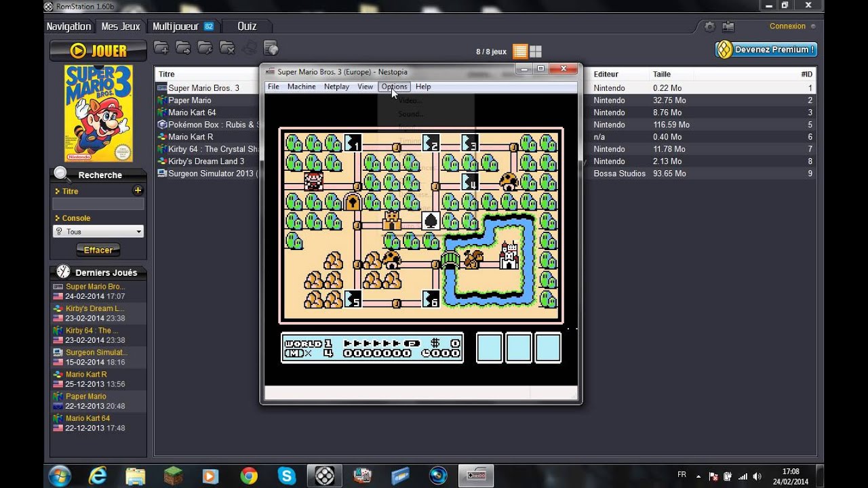
Task: Switch to grid view icon
Action: coord(535,52)
